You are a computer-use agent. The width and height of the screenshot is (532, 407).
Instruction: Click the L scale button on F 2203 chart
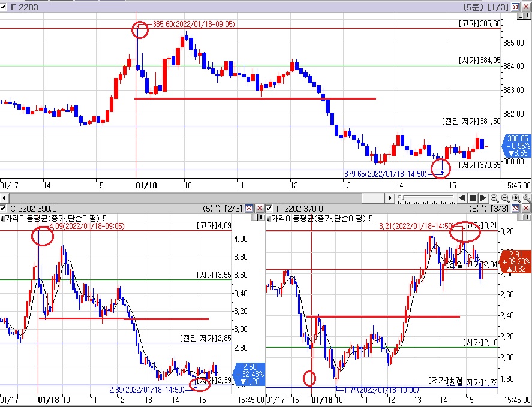coord(521,16)
